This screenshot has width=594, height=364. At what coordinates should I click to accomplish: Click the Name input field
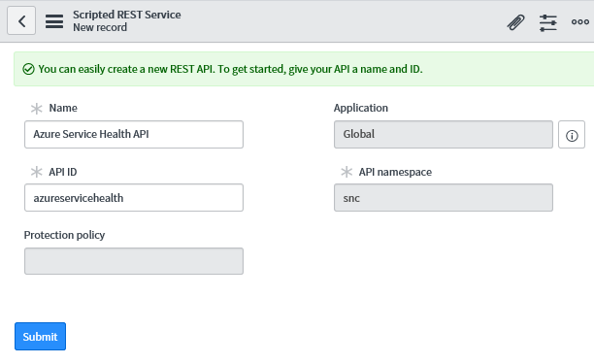(134, 135)
